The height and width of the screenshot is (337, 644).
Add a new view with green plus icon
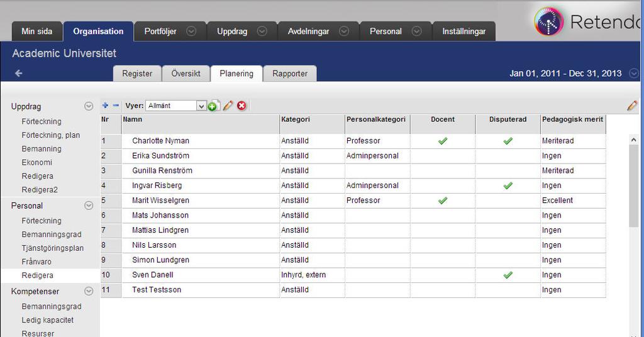[213, 106]
